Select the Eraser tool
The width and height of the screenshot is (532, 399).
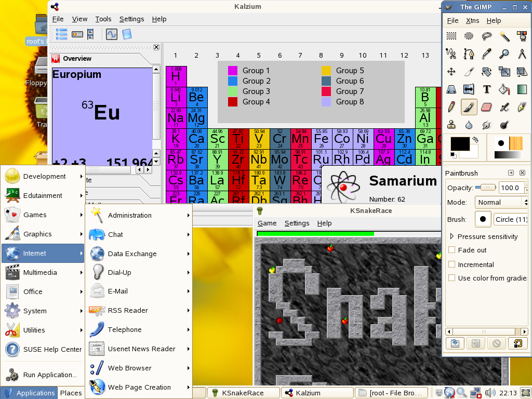point(487,107)
